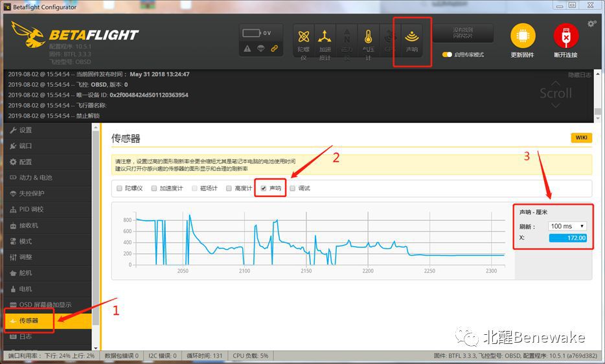Open the 日志 logging tab in sidebar

pyautogui.click(x=48, y=337)
